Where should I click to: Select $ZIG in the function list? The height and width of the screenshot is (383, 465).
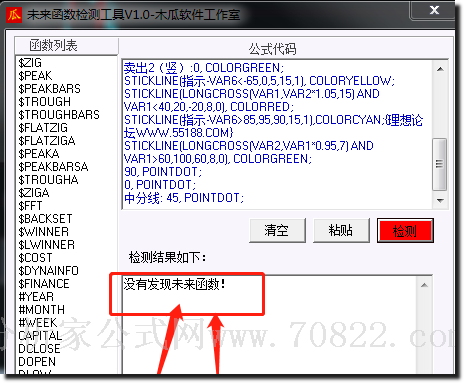coord(30,63)
